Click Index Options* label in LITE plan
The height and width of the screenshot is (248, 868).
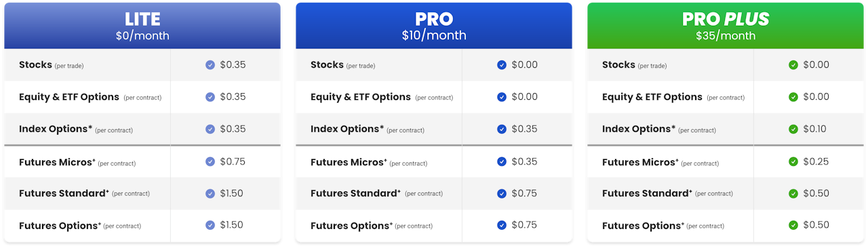pos(56,129)
